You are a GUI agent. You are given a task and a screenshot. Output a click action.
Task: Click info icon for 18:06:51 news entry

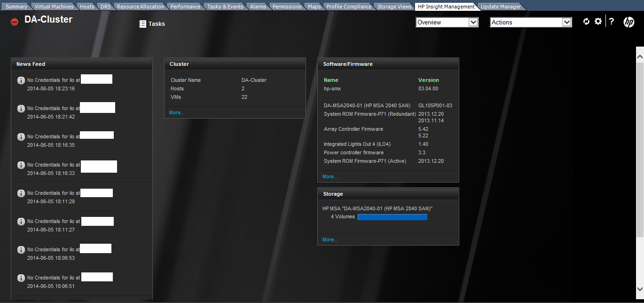tap(21, 278)
